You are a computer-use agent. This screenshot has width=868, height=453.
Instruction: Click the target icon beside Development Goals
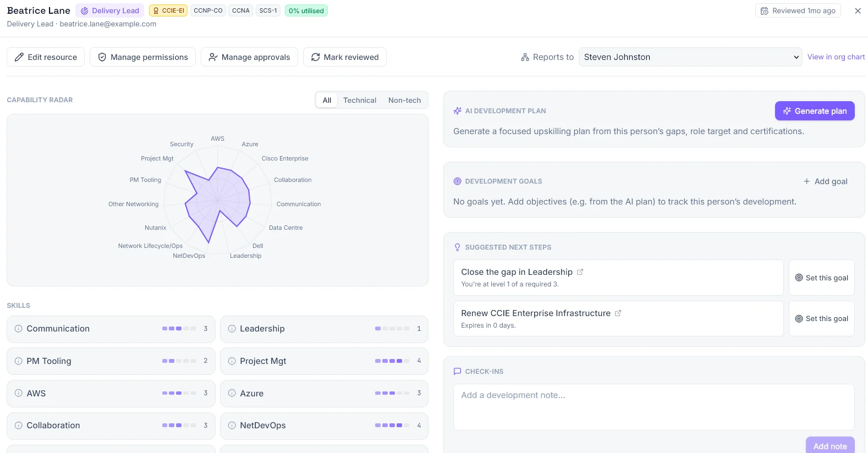(458, 181)
